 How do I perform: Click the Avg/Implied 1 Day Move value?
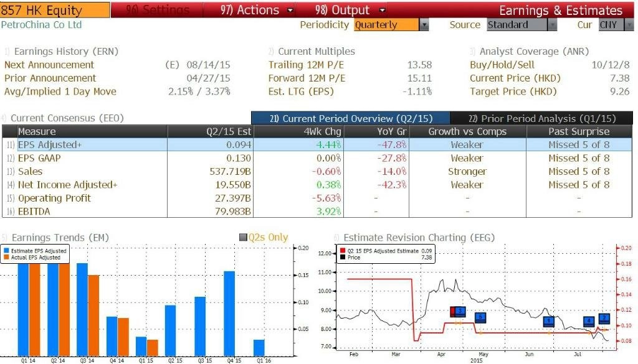click(x=199, y=92)
